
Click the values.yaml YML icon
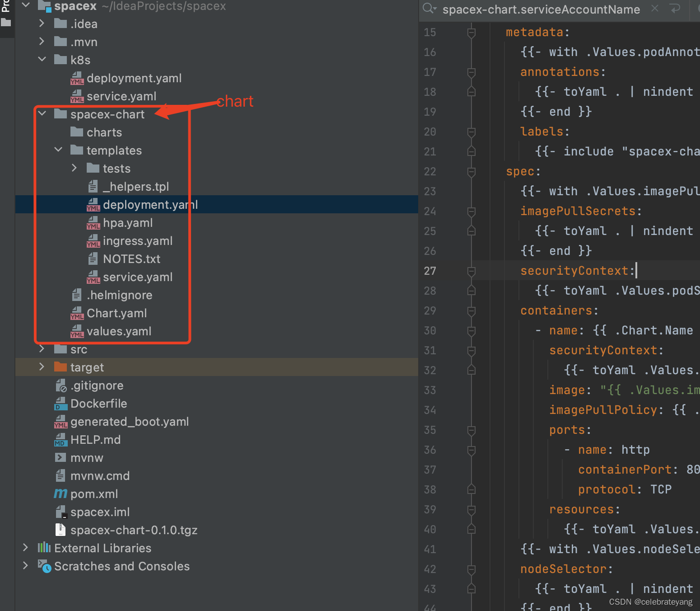point(77,331)
